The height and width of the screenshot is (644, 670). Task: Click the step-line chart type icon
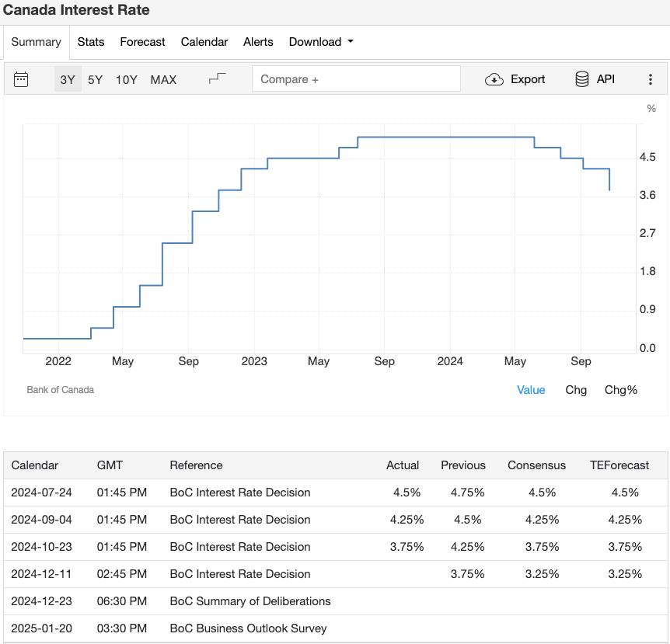(x=218, y=77)
